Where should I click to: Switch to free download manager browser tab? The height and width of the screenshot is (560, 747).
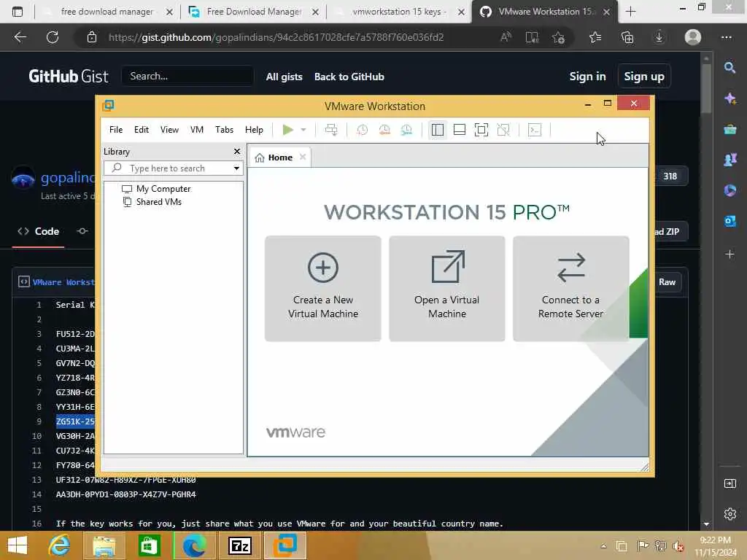click(107, 12)
